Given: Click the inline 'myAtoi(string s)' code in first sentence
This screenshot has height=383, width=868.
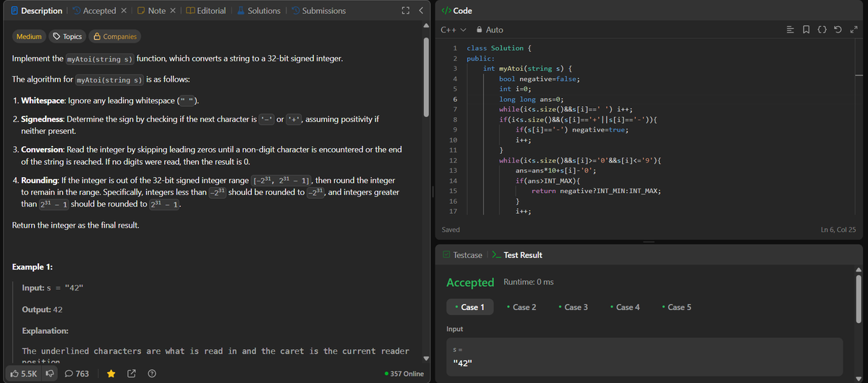Looking at the screenshot, I should point(100,58).
